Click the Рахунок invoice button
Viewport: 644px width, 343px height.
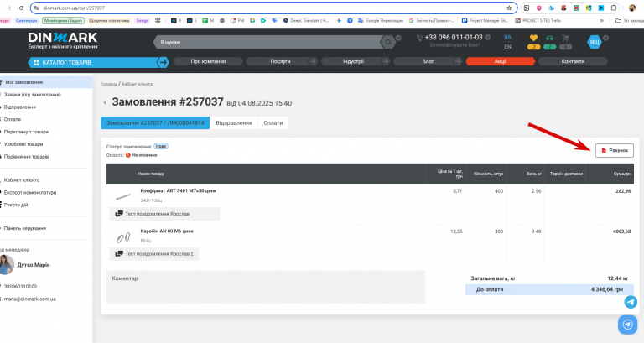pos(615,150)
